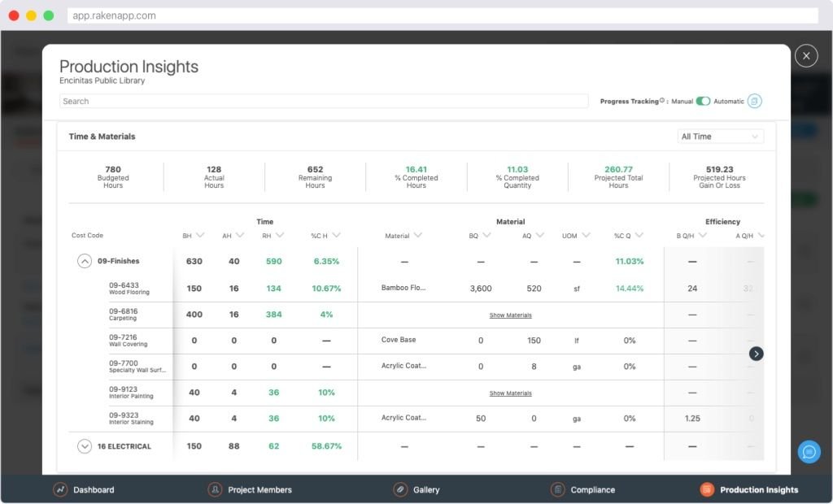The image size is (833, 504).
Task: Open the Compliance tab
Action: (x=592, y=489)
